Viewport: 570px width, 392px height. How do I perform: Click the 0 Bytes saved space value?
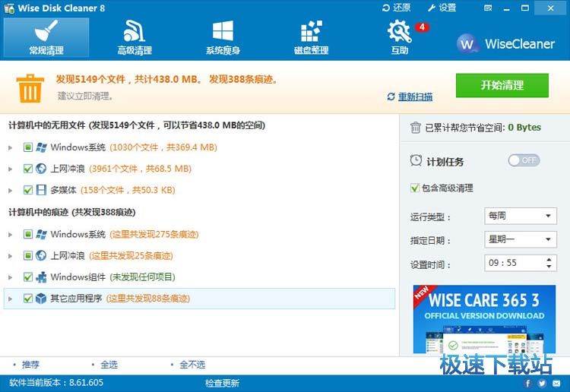[x=524, y=128]
